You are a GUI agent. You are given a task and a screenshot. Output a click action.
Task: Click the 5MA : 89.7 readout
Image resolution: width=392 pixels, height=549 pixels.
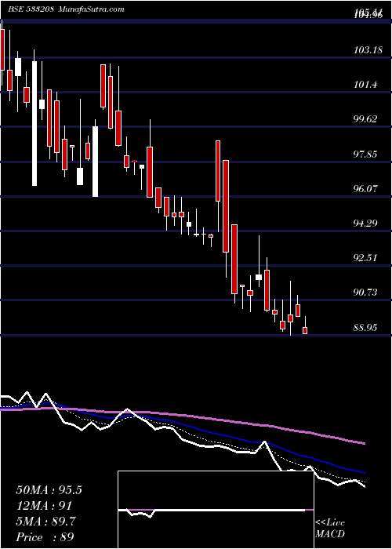47,522
